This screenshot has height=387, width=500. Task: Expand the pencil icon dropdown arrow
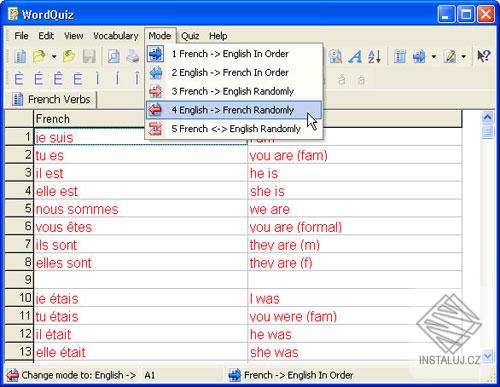coord(464,57)
